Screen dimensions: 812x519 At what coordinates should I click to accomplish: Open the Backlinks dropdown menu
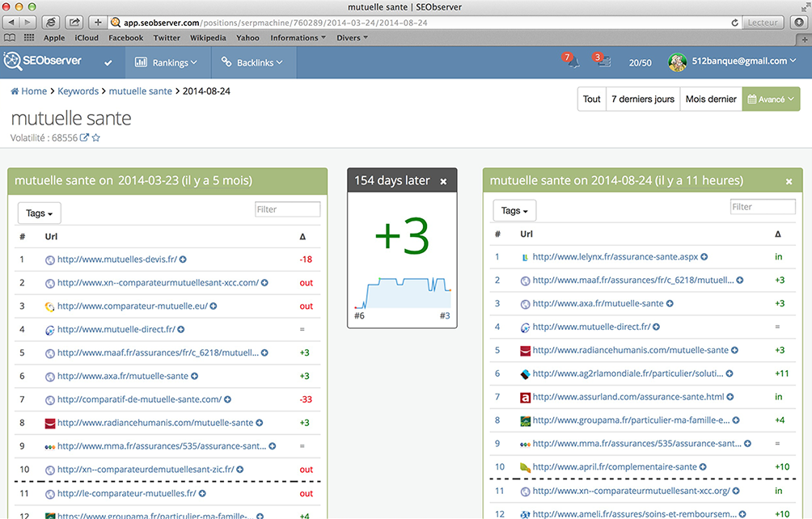[254, 62]
